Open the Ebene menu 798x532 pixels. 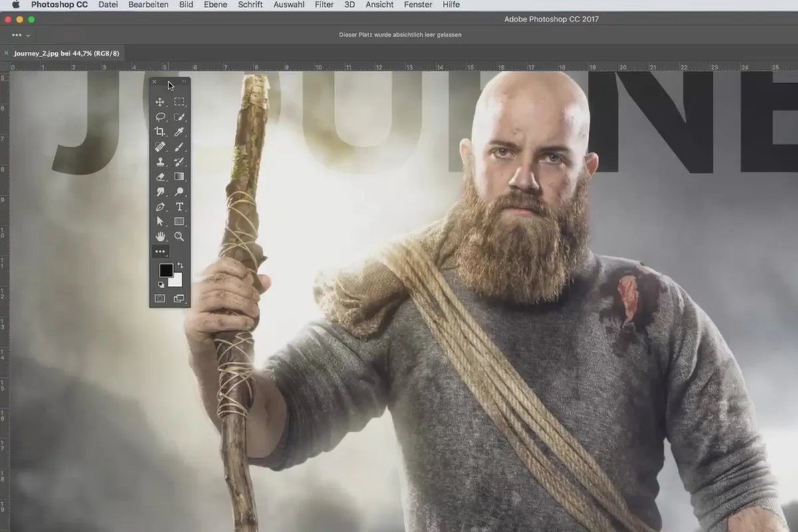[x=215, y=5]
